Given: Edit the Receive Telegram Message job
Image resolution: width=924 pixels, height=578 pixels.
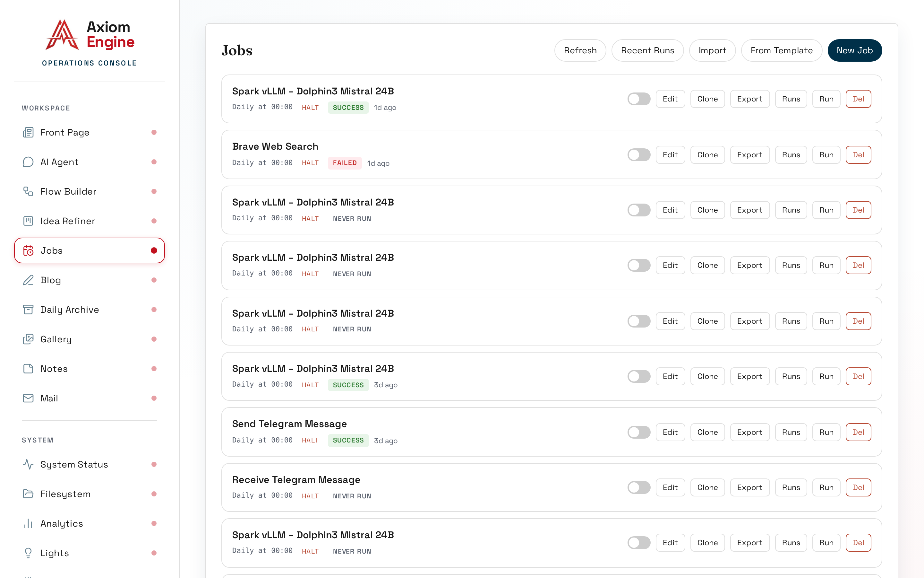Looking at the screenshot, I should (670, 487).
